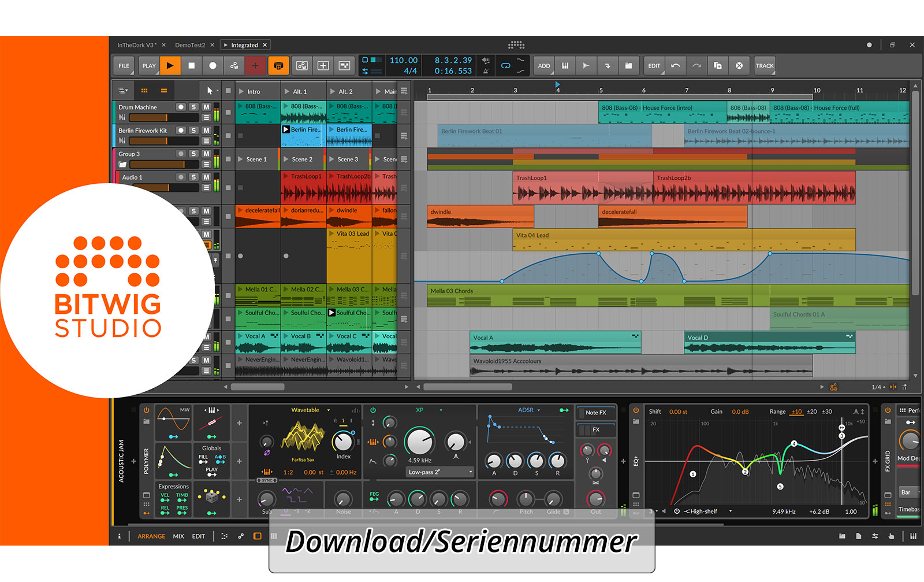The width and height of the screenshot is (924, 582).
Task: Open the Wavetable oscillator dropdown
Action: point(310,410)
